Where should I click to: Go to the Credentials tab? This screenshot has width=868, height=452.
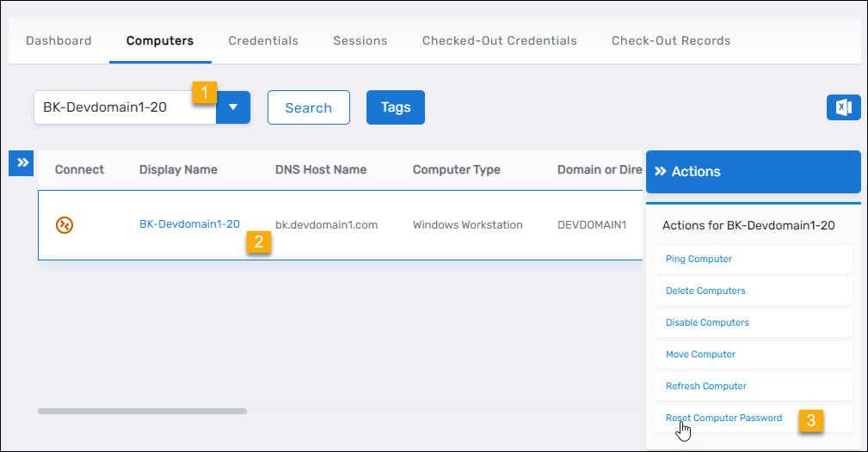pyautogui.click(x=263, y=40)
